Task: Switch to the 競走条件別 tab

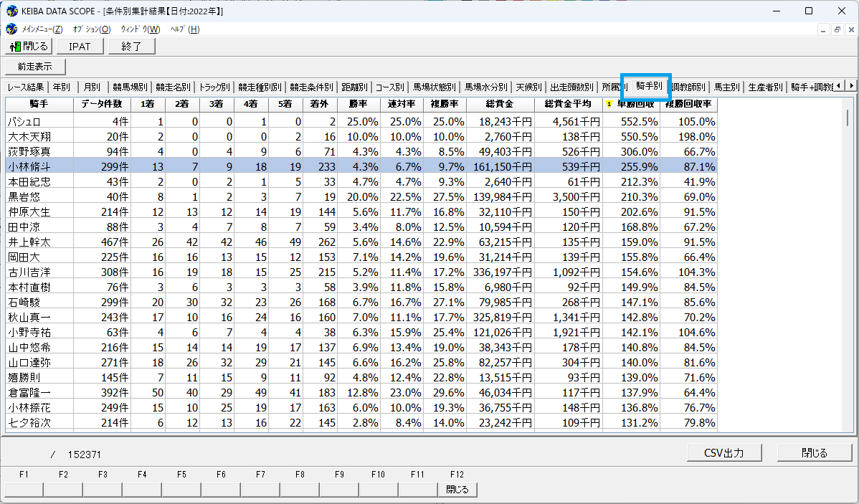Action: point(311,87)
